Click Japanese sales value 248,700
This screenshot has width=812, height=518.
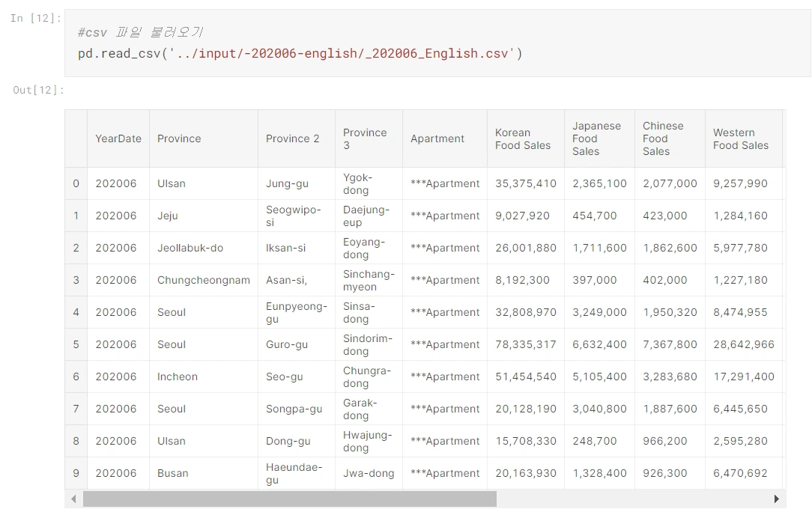pyautogui.click(x=599, y=441)
